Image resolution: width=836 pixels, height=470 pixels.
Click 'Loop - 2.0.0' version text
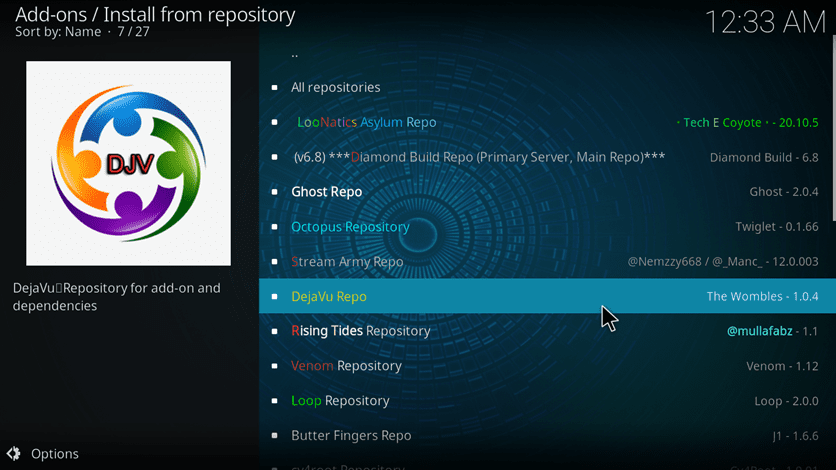coord(786,401)
